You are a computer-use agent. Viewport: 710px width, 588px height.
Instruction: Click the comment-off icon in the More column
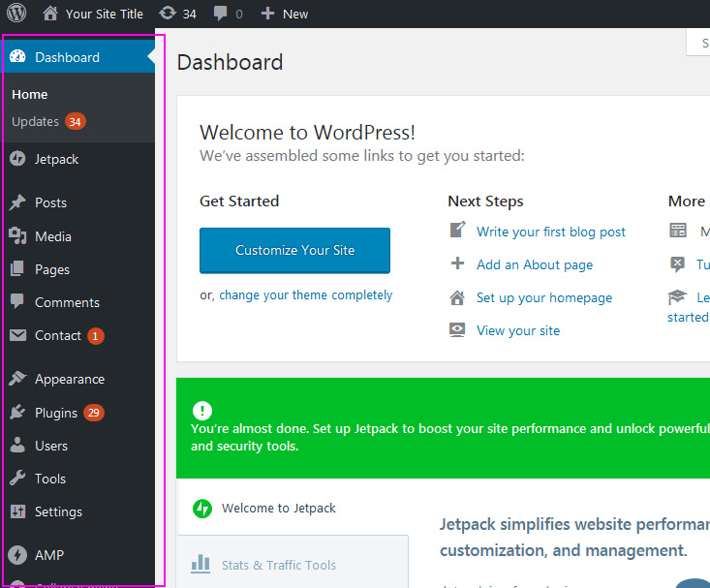pyautogui.click(x=678, y=263)
